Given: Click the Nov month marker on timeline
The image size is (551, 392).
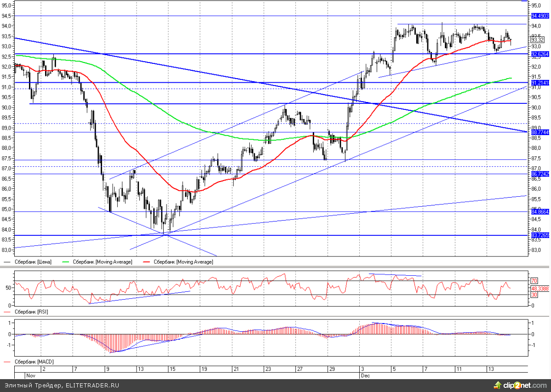Looking at the screenshot, I should 31,375.
